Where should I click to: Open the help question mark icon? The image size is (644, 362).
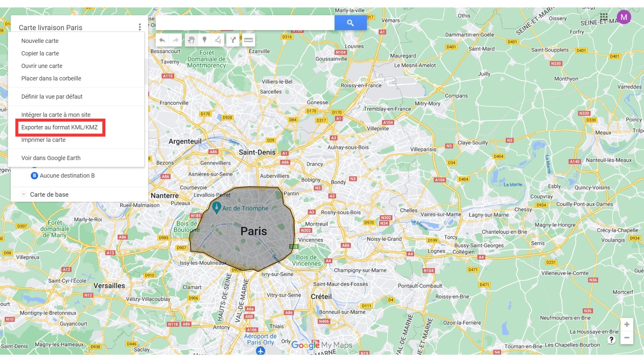click(611, 340)
